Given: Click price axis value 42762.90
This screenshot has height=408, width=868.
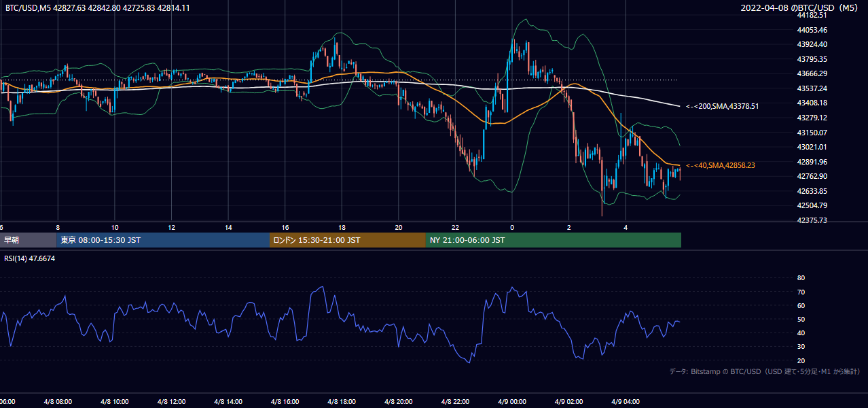Looking at the screenshot, I should pos(812,176).
